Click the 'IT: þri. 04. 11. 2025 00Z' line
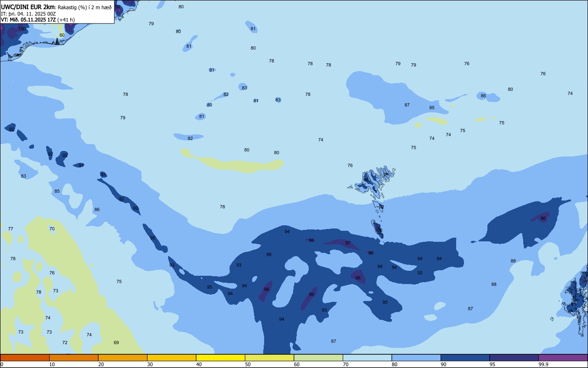This screenshot has height=368, width=588. click(28, 14)
